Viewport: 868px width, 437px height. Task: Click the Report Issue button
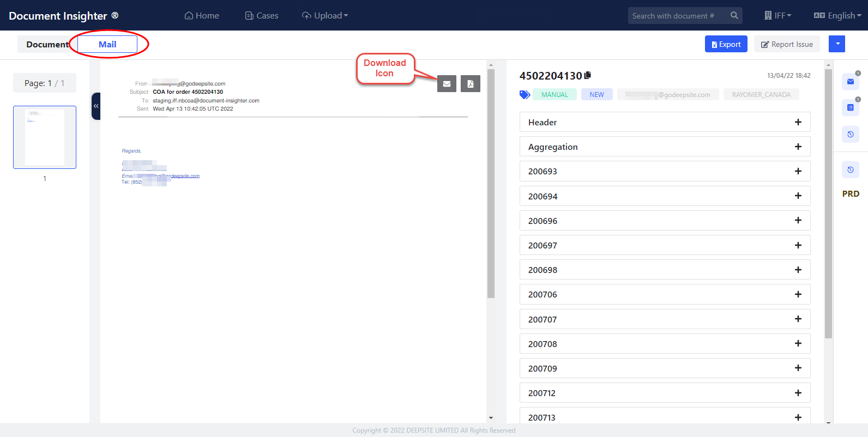pos(787,44)
